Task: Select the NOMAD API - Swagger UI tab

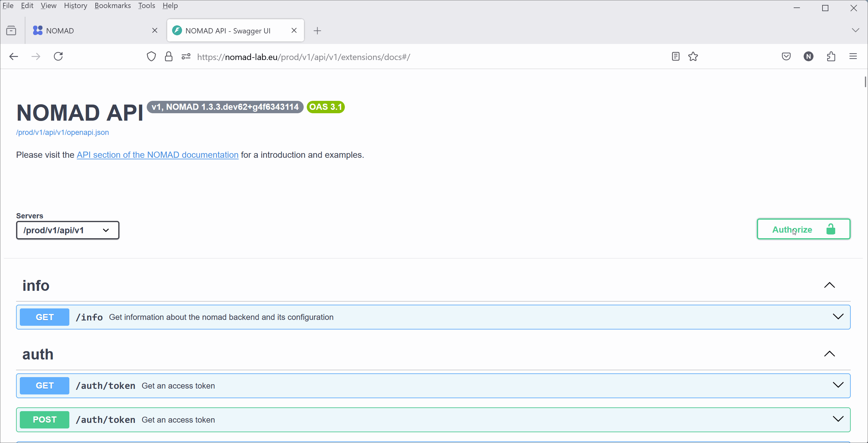Action: point(236,31)
